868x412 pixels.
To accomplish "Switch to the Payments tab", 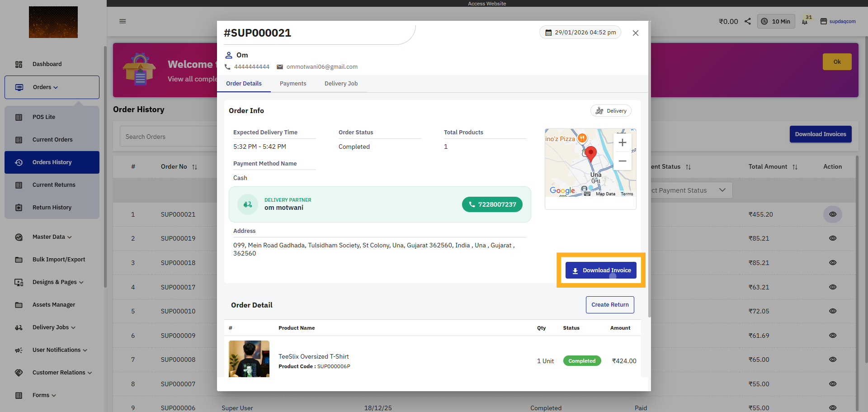I will tap(293, 83).
